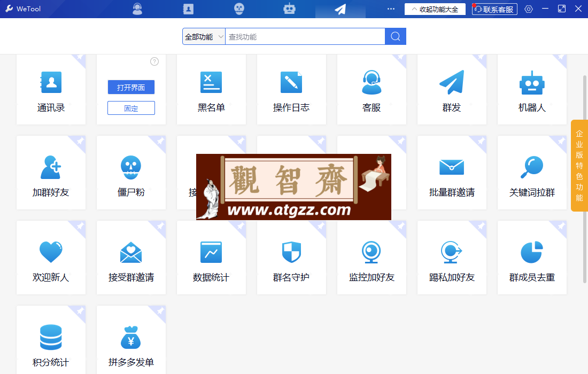
Task: Switch to the contacts tab in title bar
Action: point(188,9)
